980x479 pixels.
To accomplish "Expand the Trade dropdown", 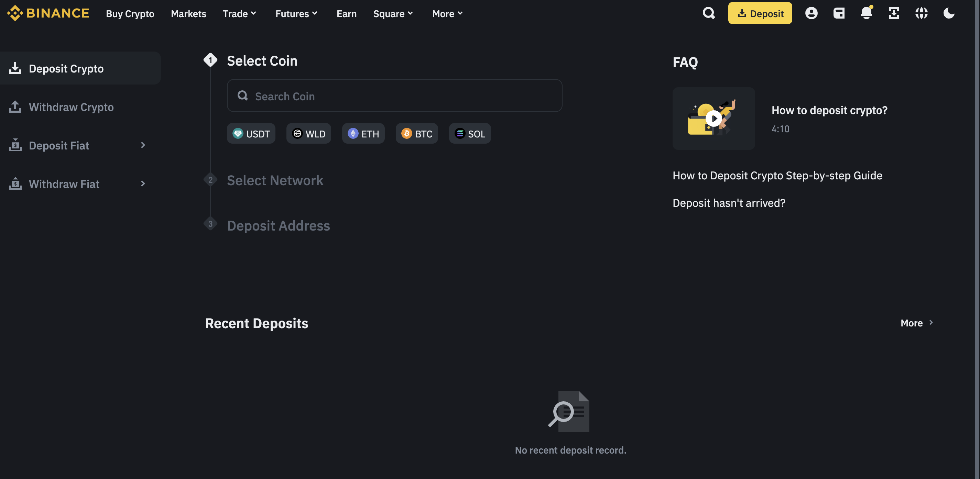I will [239, 14].
